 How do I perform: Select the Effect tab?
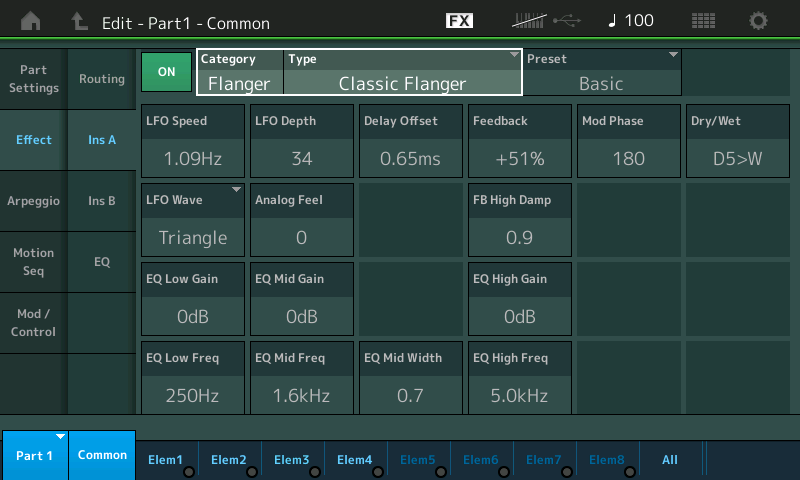pyautogui.click(x=34, y=140)
